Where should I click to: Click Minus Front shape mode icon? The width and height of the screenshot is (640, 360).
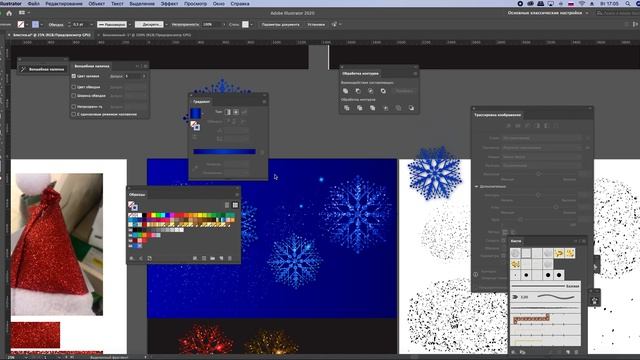tap(358, 91)
